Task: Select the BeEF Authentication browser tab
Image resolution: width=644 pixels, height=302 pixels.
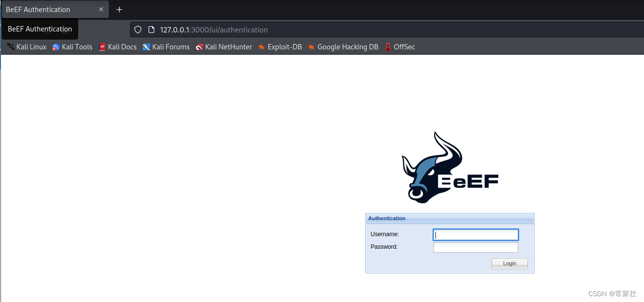Action: pyautogui.click(x=55, y=9)
